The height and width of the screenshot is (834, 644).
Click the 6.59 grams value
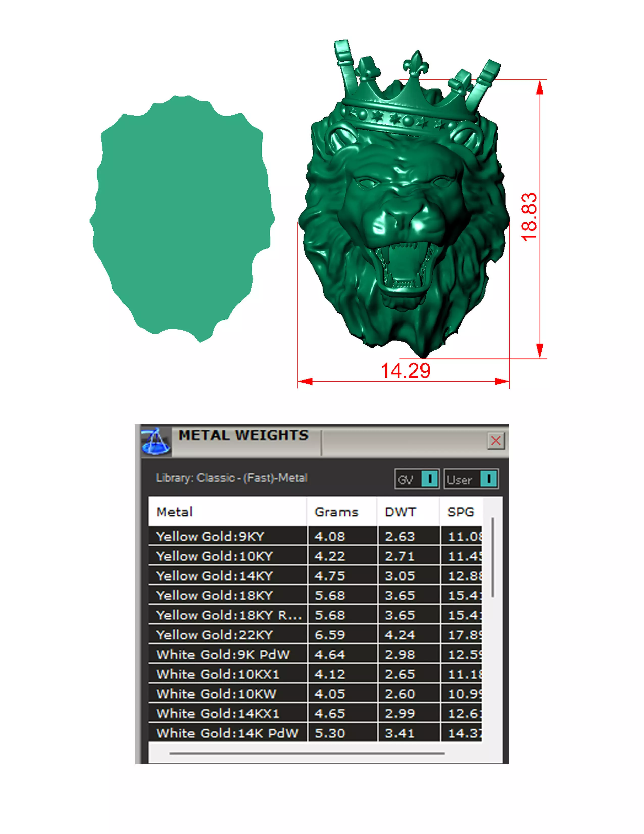click(330, 635)
